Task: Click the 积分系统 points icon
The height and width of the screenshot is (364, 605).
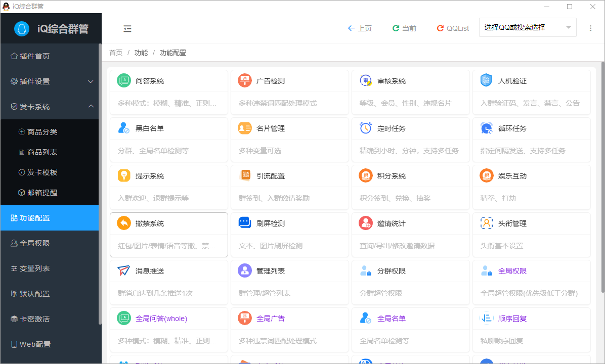Action: (x=366, y=175)
